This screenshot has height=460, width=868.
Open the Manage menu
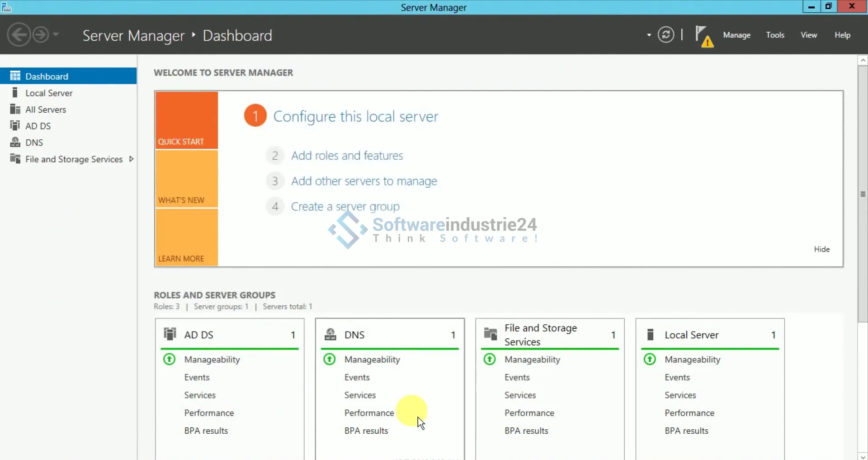[x=736, y=35]
